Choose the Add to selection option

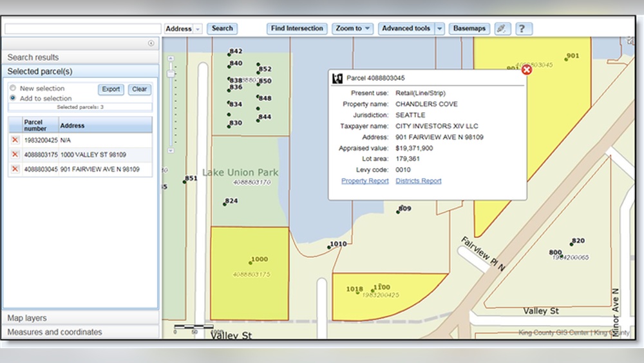[x=13, y=98]
